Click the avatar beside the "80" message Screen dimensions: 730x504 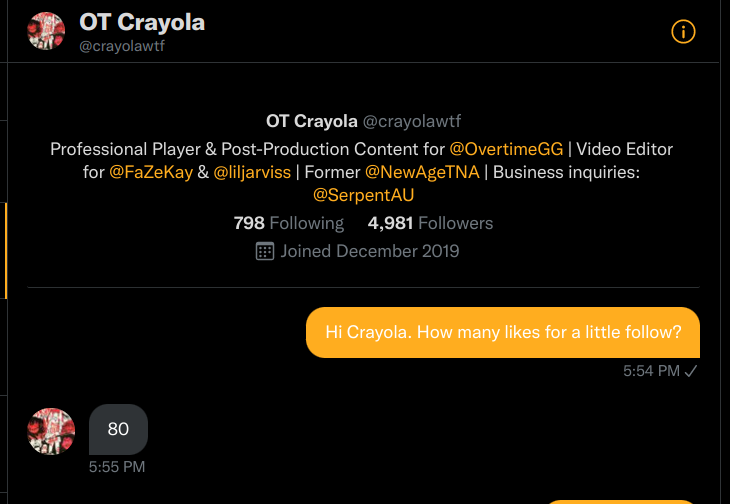50,430
